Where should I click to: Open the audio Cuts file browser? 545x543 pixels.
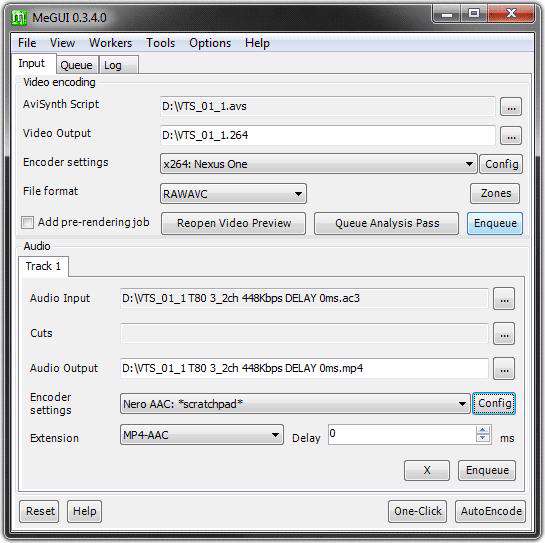pos(504,334)
